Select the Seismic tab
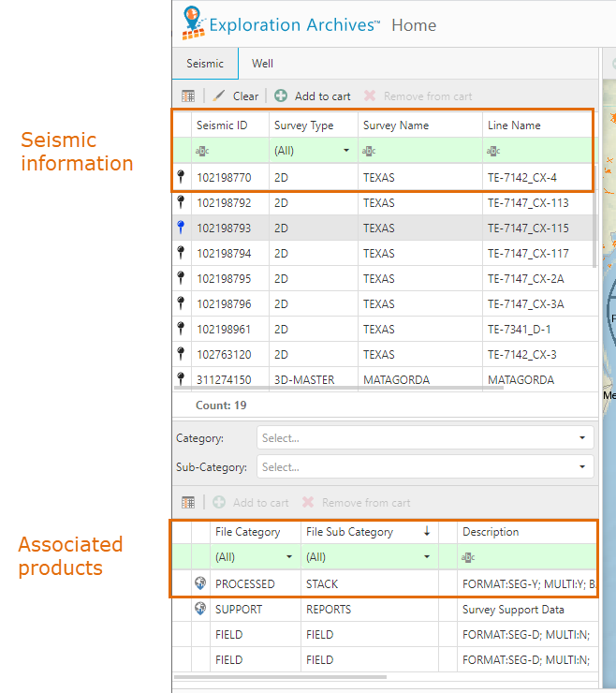 click(205, 64)
